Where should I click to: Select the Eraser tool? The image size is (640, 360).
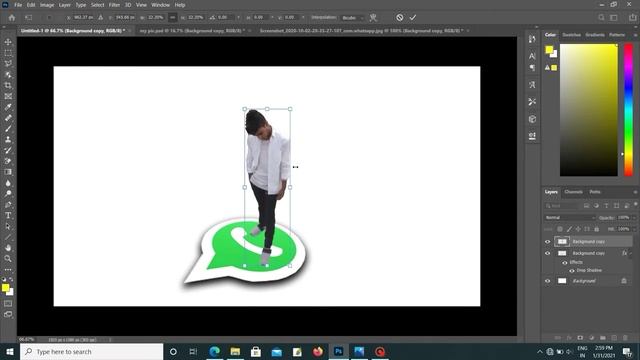[x=8, y=161]
